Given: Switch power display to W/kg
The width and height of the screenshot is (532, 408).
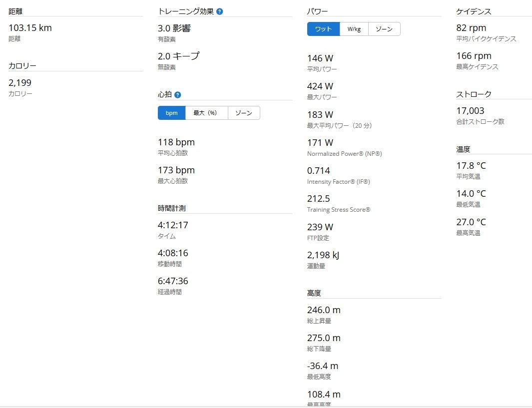Looking at the screenshot, I should click(354, 29).
